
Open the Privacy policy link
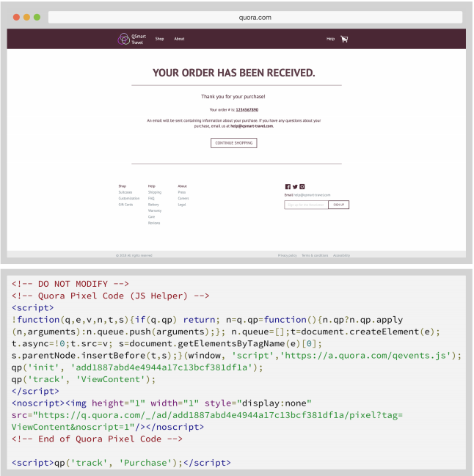287,255
